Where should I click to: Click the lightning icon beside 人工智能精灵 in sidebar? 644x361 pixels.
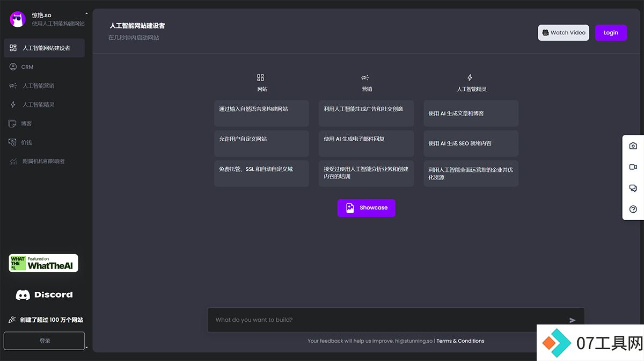[13, 105]
